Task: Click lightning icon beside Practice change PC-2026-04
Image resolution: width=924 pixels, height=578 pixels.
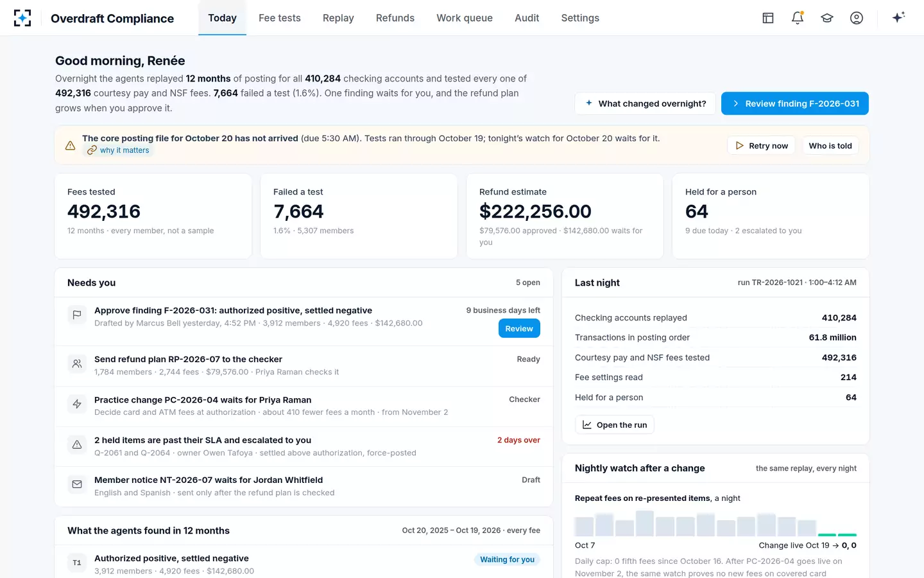Action: tap(77, 404)
